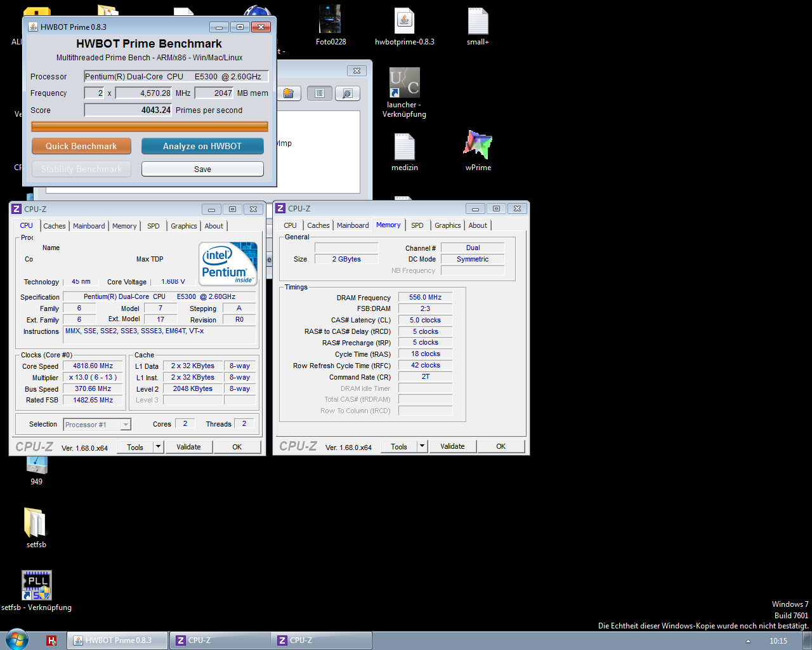Click the CPU-Z logo icon in right window title
The height and width of the screenshot is (650, 812).
pos(280,208)
